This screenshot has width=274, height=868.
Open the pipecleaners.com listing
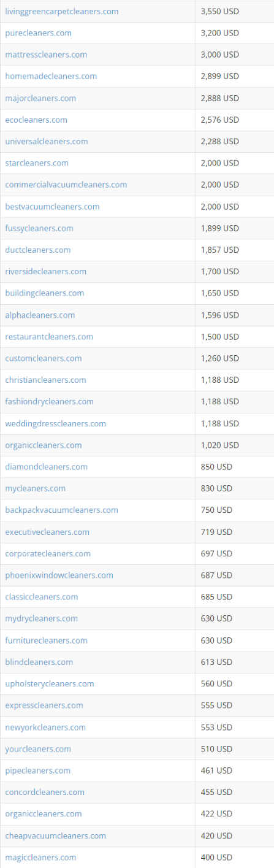point(37,770)
